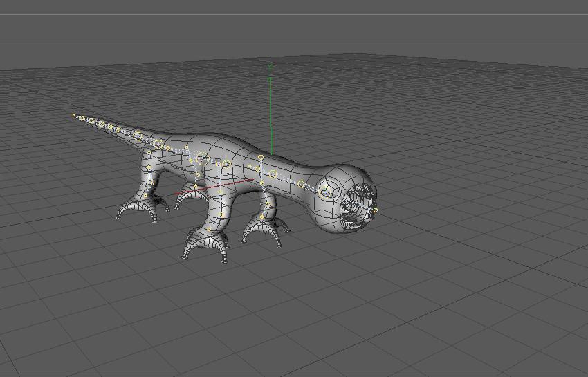Image resolution: width=588 pixels, height=377 pixels.
Task: Click the creature's toothed mouth opening
Action: point(358,207)
